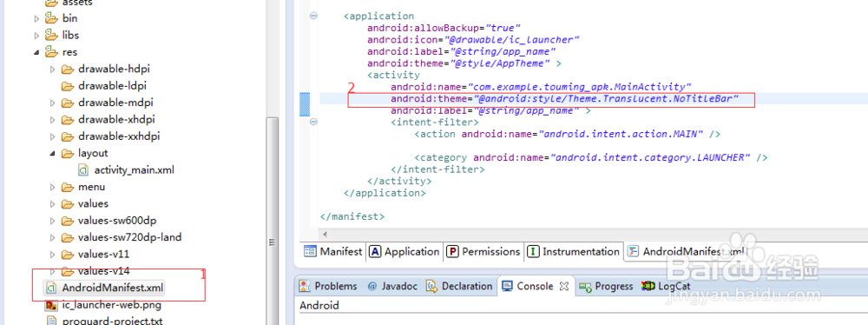Image resolution: width=868 pixels, height=325 pixels.
Task: Close the Console view tab
Action: click(x=563, y=286)
